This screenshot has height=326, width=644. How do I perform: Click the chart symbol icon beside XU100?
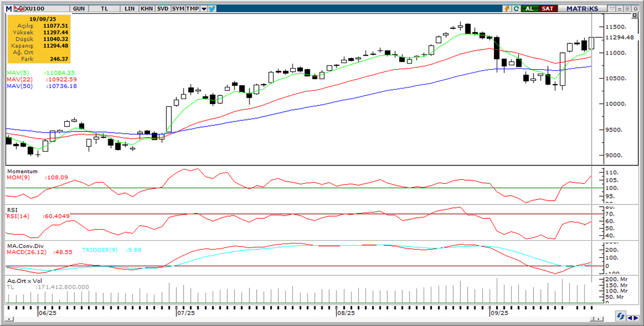click(x=18, y=9)
